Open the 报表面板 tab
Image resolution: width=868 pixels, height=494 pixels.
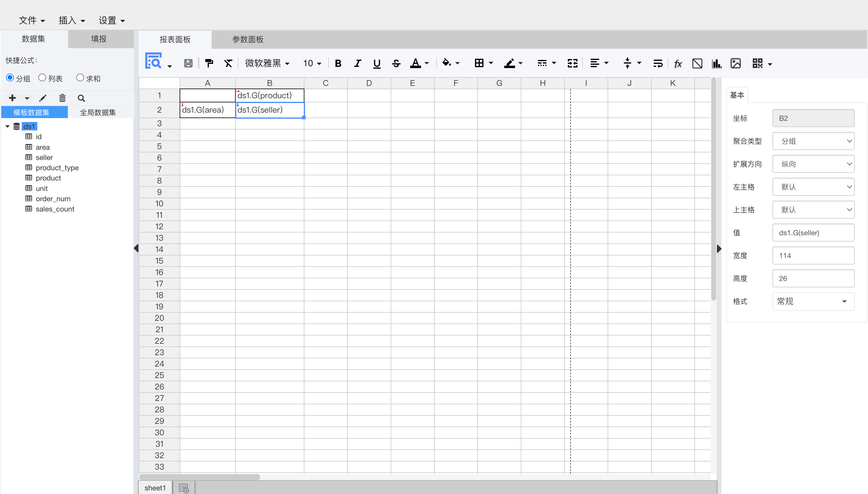pos(175,39)
